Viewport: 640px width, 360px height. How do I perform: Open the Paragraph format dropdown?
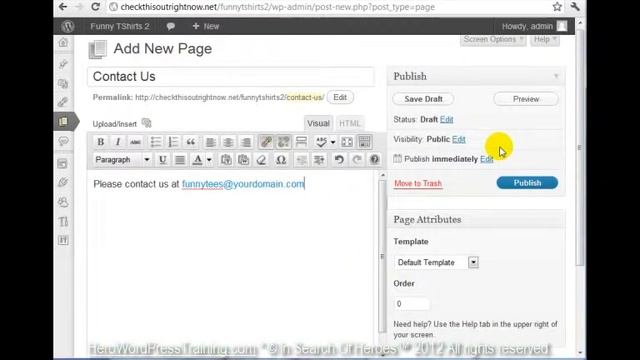pyautogui.click(x=122, y=160)
